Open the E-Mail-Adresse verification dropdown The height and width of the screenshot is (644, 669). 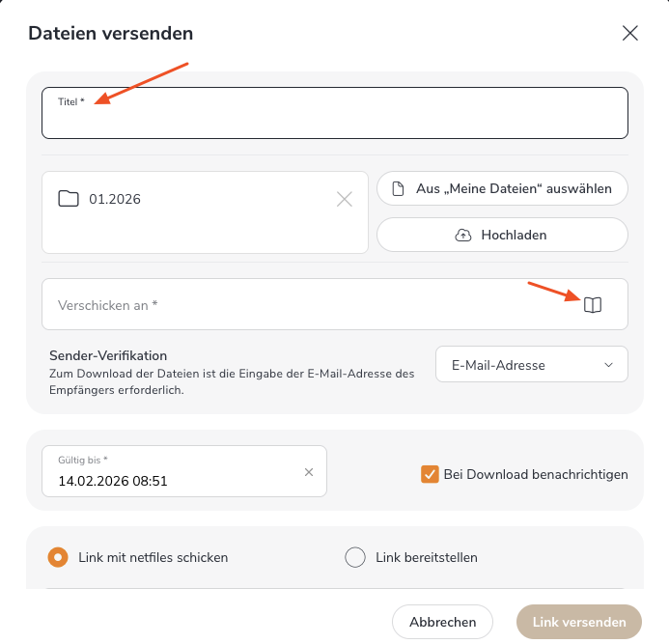[531, 365]
